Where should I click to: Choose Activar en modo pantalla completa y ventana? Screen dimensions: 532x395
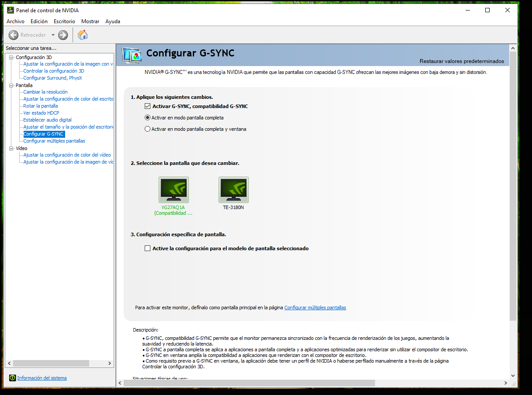tap(147, 129)
